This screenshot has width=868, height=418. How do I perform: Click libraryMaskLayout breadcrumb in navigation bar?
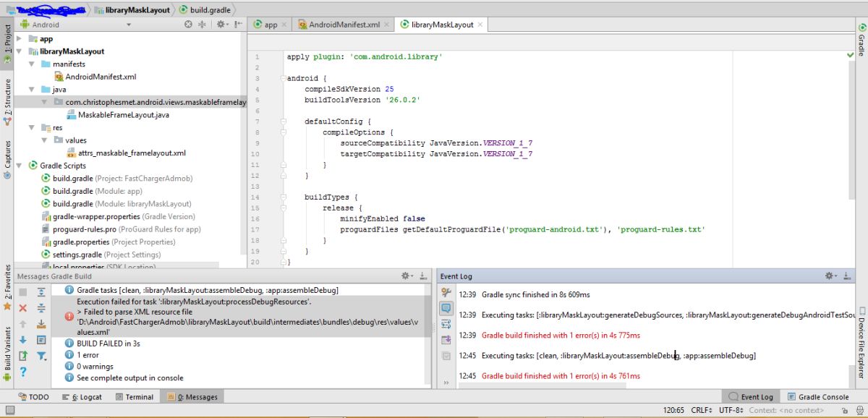pos(132,9)
